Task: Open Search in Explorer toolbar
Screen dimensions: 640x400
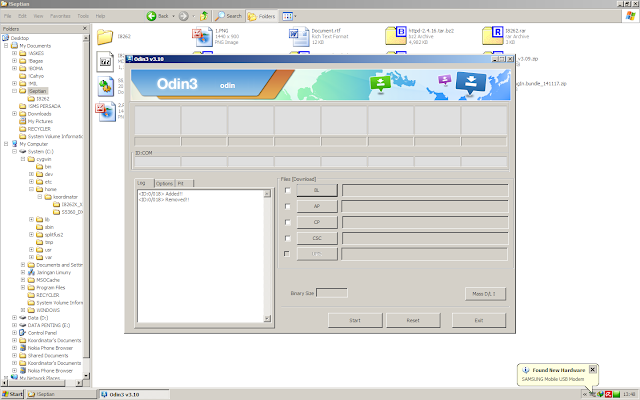Action: pyautogui.click(x=229, y=16)
